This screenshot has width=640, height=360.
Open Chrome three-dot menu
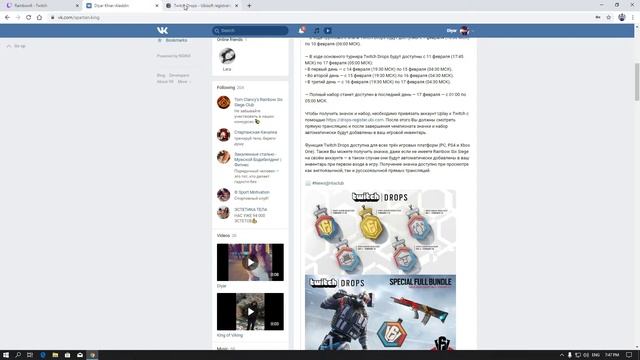tap(633, 18)
